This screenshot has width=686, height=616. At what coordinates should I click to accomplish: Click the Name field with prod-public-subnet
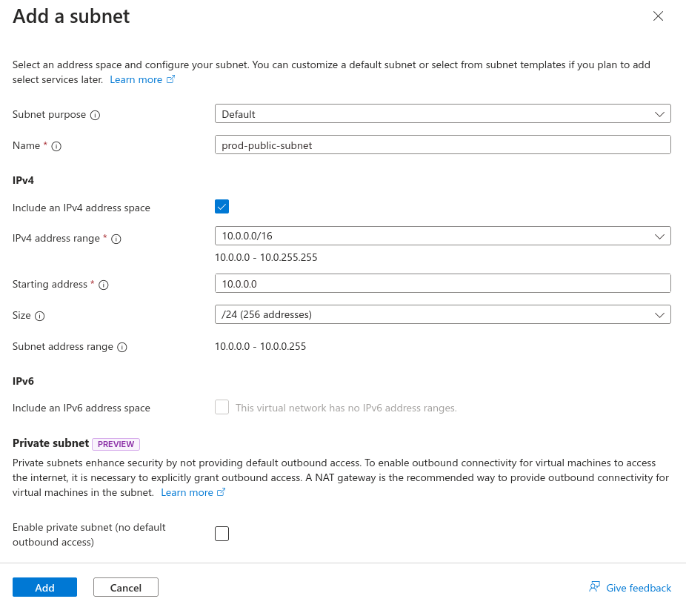coord(442,145)
